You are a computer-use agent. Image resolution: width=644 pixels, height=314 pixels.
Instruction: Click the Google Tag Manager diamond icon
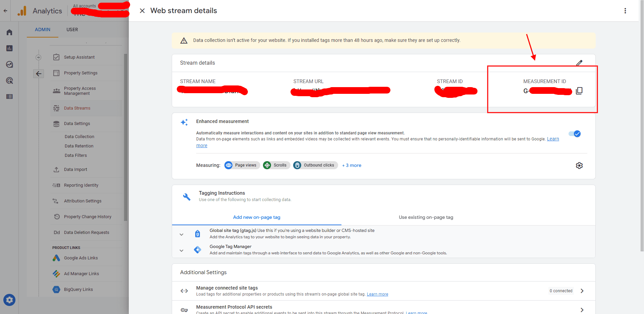click(x=198, y=250)
